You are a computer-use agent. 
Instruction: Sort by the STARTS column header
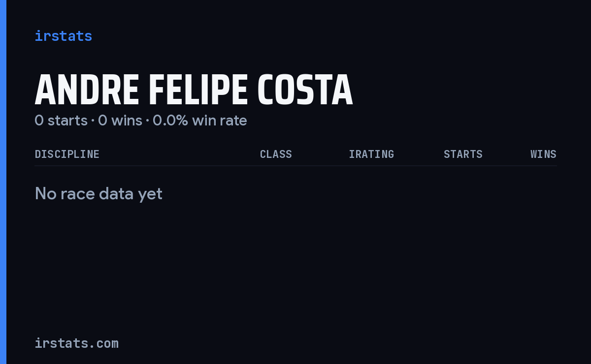coord(463,154)
